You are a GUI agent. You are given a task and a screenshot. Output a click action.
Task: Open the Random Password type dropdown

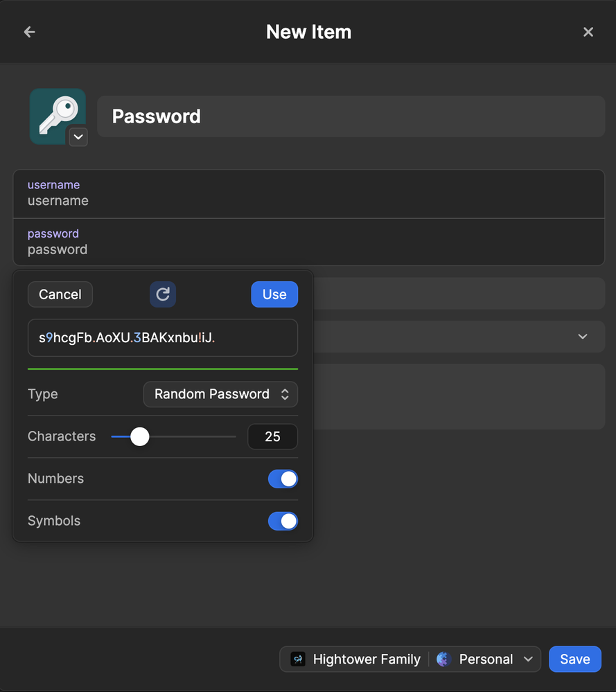point(220,394)
